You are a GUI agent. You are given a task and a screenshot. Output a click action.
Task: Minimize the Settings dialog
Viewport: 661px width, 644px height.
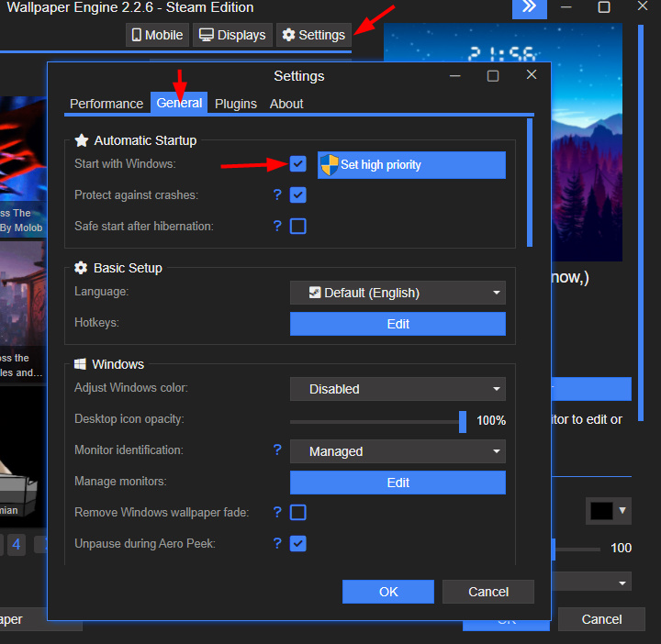(454, 76)
